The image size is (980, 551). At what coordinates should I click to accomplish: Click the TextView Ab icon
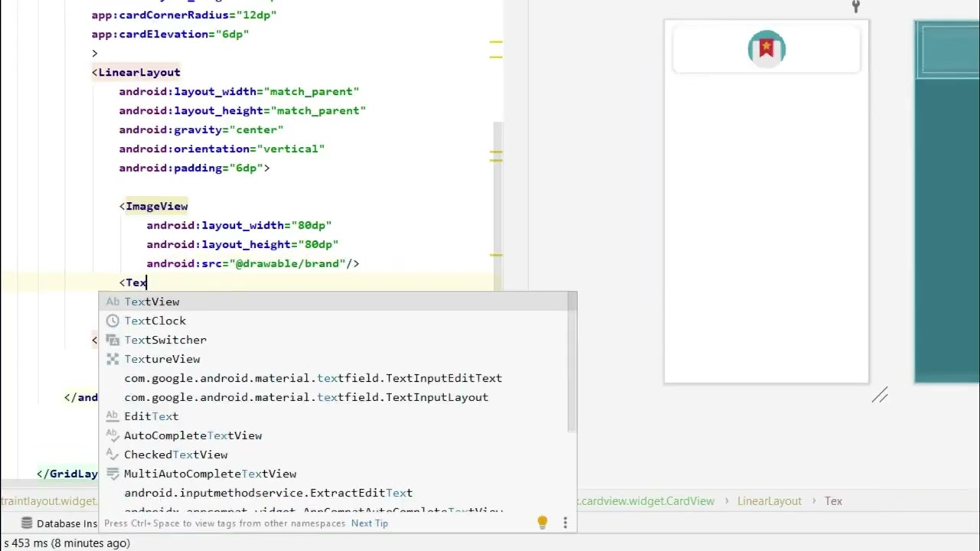(113, 302)
